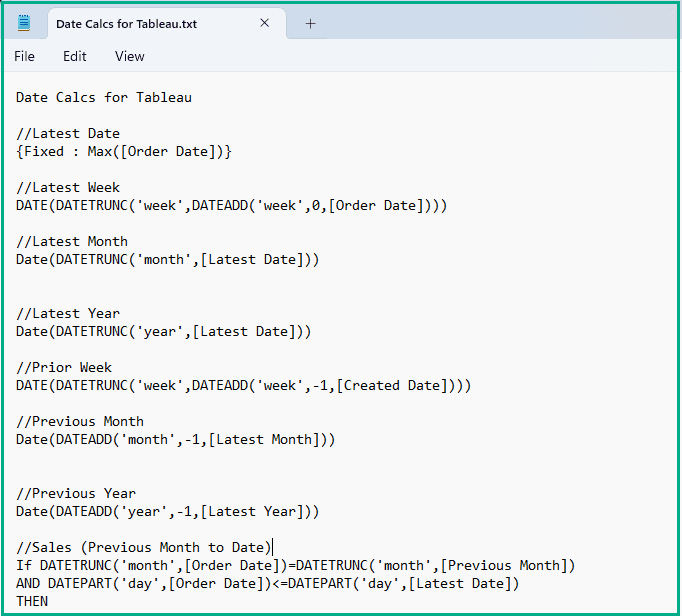Click the '//Latest Month' comment line

(72, 241)
